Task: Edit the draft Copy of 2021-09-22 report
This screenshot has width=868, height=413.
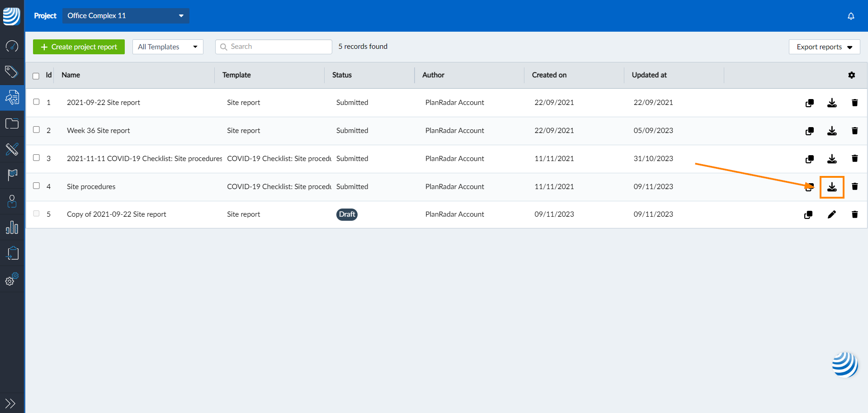Action: click(x=832, y=214)
